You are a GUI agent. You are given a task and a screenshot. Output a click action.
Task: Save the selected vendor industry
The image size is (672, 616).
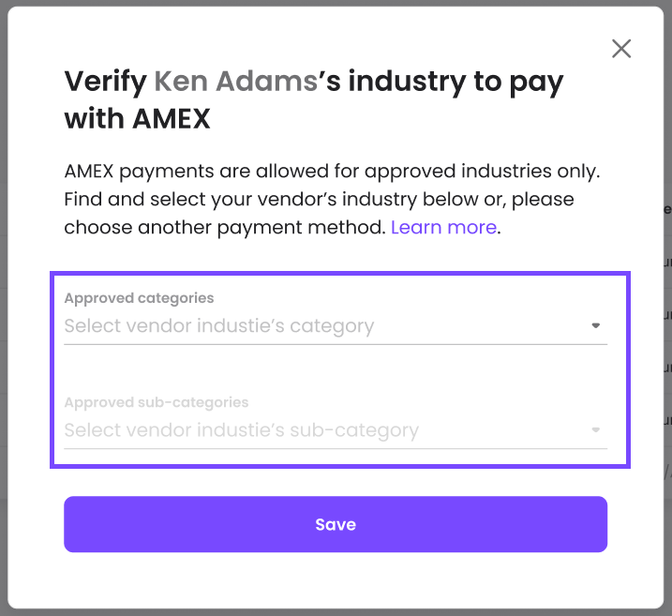point(336,524)
